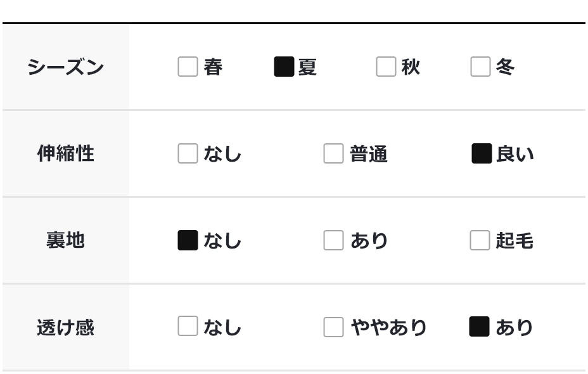Uncheck the 良い stretch checkbox
Viewport: 588px width, 374px height.
482,153
